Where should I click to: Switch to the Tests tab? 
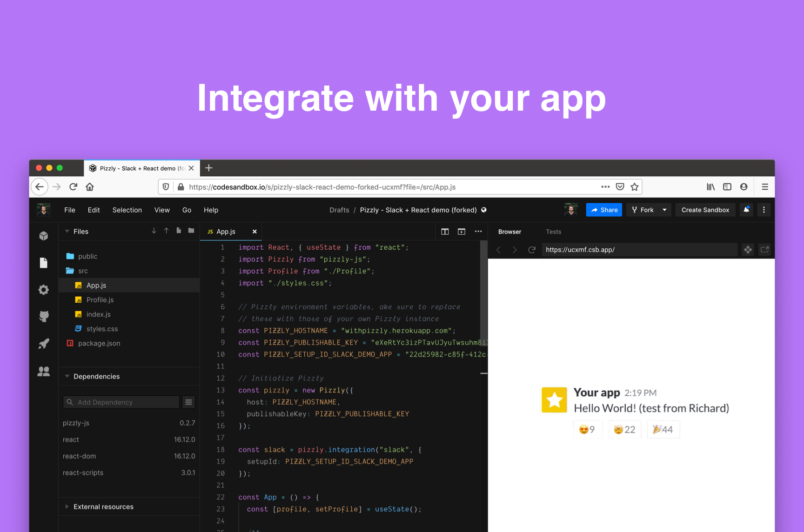pos(554,232)
